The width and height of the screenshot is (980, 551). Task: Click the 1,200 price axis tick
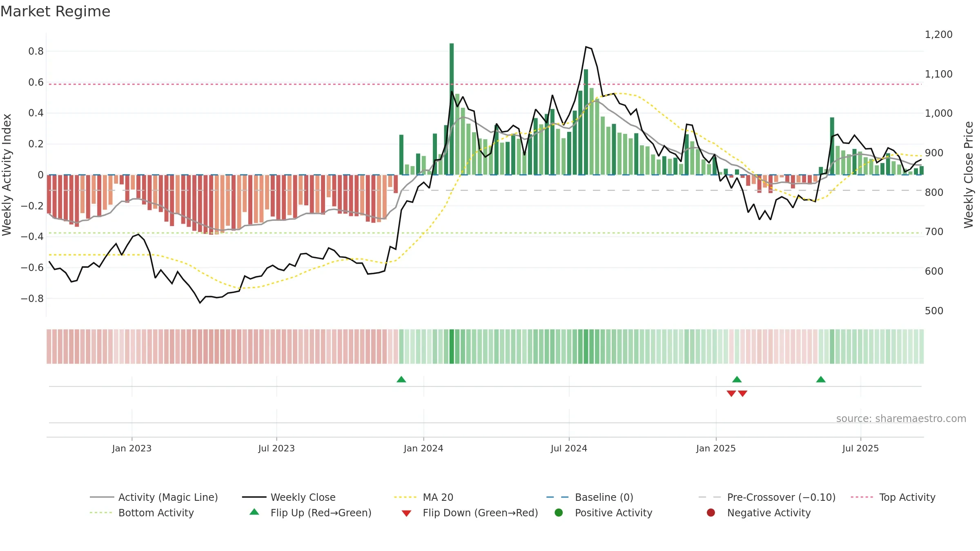coord(939,35)
